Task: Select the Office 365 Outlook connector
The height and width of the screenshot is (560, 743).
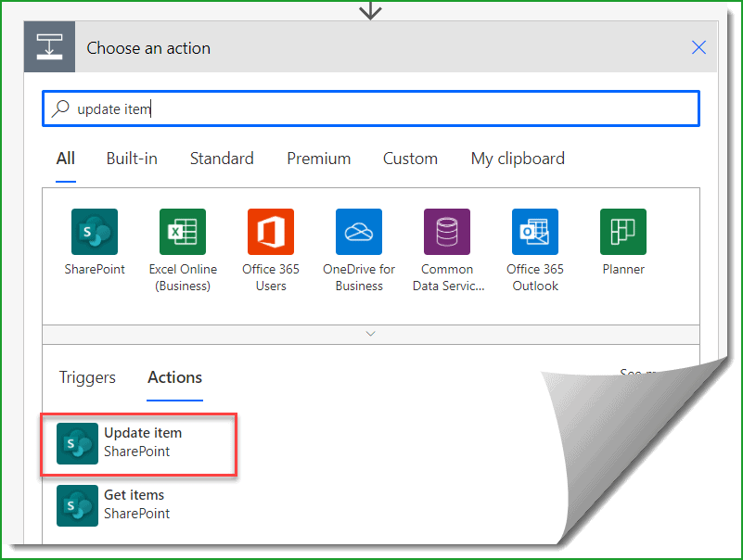Action: 535,232
